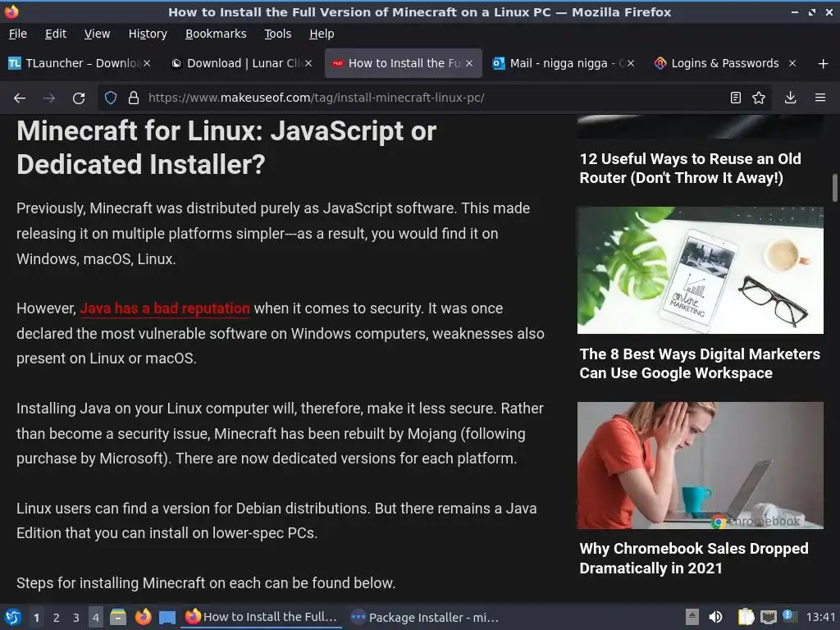The image size is (840, 630).
Task: Open the Tools menu
Action: click(x=277, y=34)
